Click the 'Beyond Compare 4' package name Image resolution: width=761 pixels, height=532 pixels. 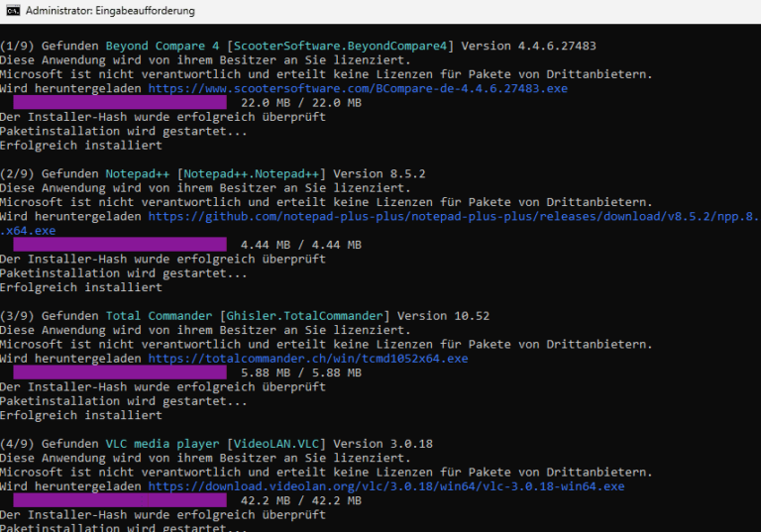(x=163, y=47)
